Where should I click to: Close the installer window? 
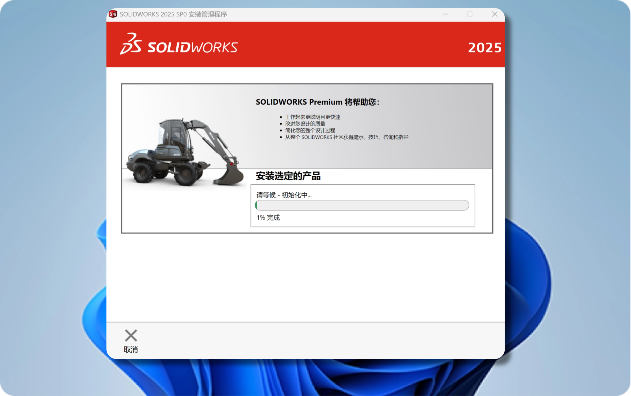click(495, 14)
